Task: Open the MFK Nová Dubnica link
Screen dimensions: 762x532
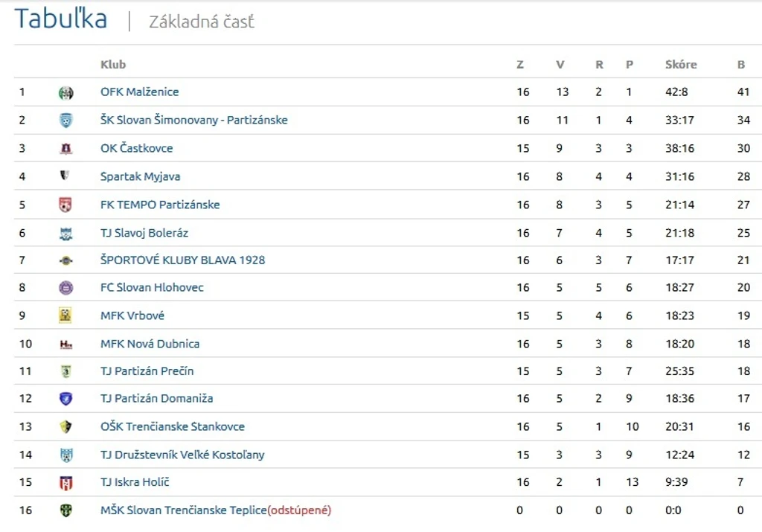Action: coord(150,344)
